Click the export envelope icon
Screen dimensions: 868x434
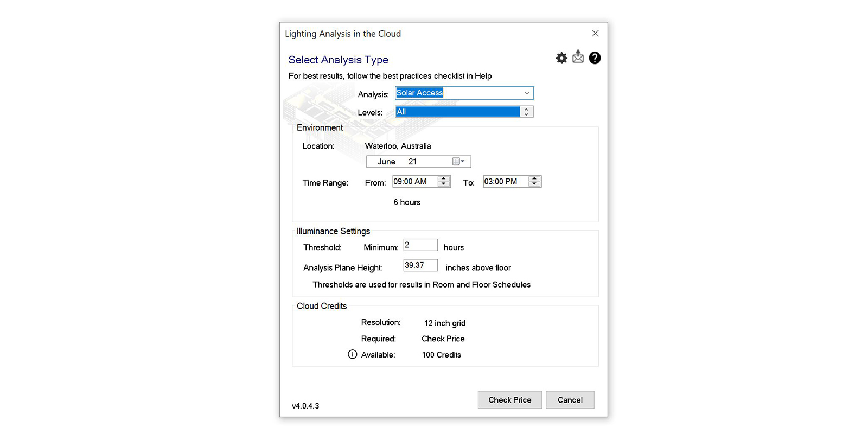coord(578,57)
